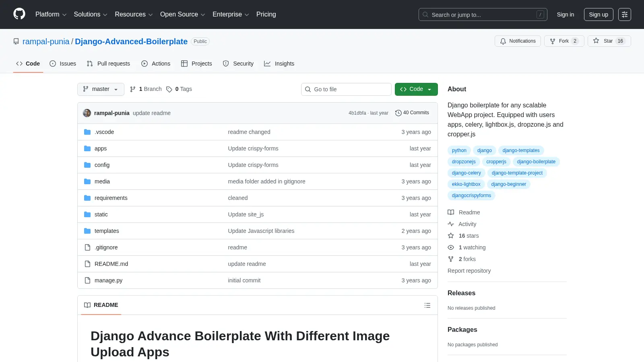Click the templates folder icon
The width and height of the screenshot is (644, 362).
tap(87, 231)
